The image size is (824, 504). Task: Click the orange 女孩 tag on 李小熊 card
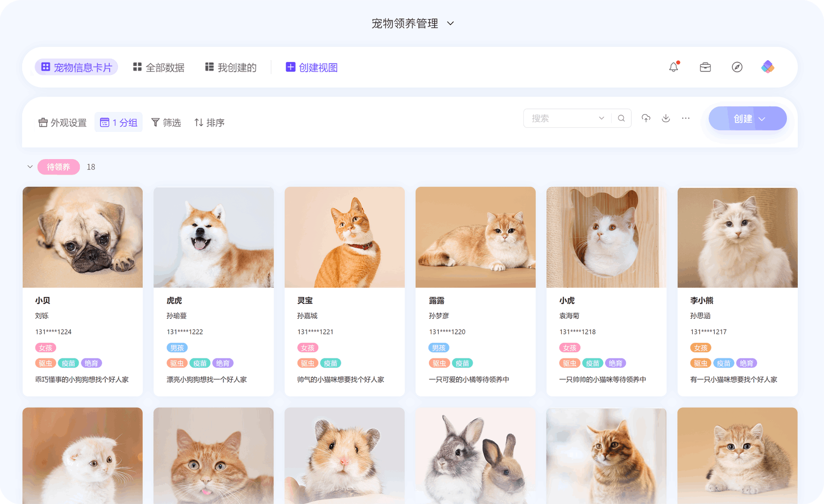point(701,348)
